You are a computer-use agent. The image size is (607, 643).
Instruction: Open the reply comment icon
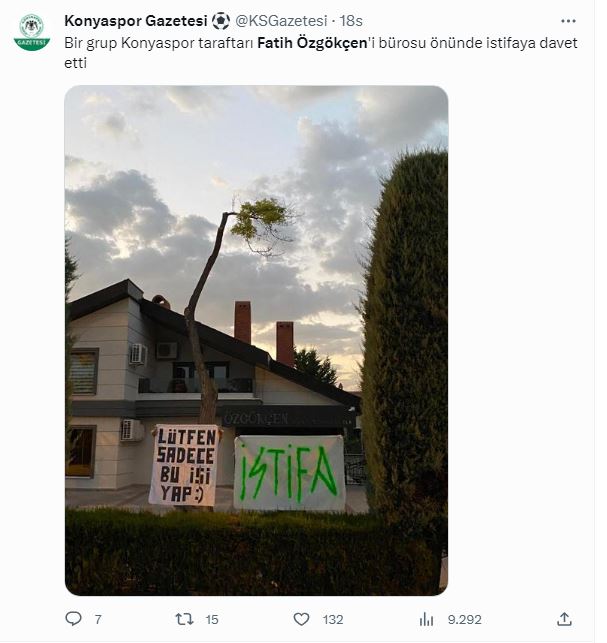tap(74, 618)
